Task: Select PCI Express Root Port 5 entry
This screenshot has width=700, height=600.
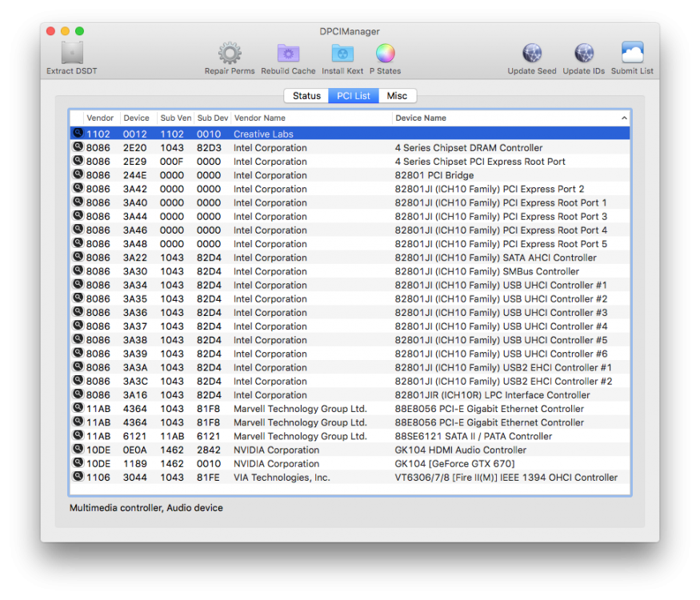Action: point(501,244)
